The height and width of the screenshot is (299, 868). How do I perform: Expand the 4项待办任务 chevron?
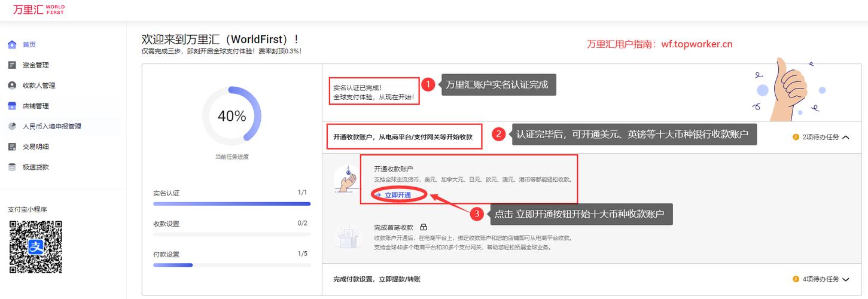pyautogui.click(x=845, y=279)
